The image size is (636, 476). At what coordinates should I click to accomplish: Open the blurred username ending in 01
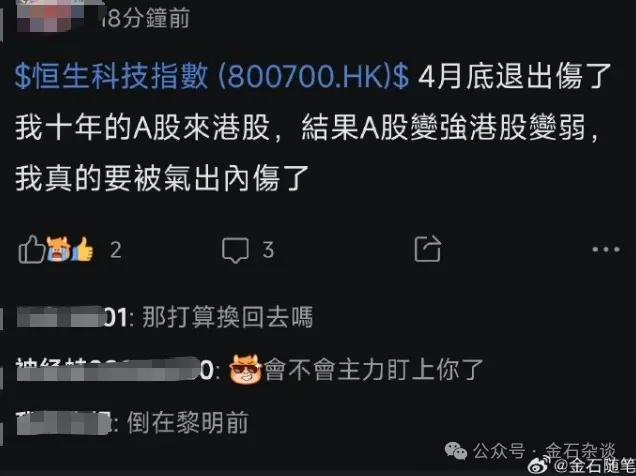coord(72,317)
